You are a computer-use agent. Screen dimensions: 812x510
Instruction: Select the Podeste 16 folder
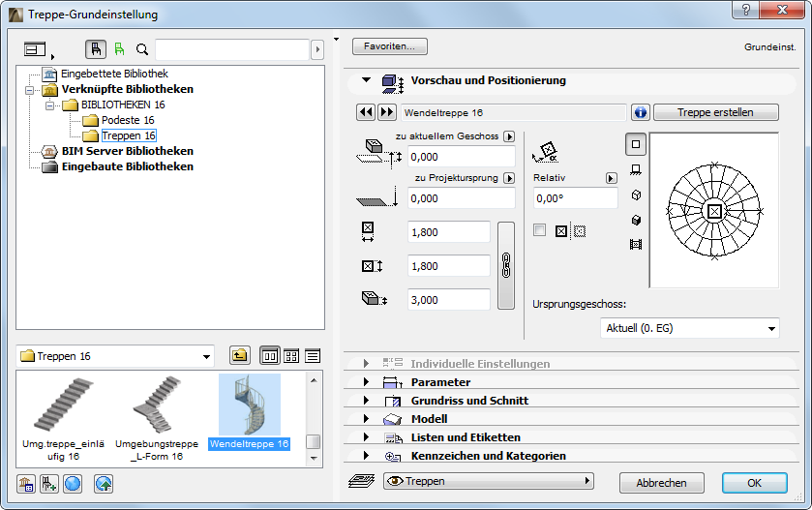coord(128,120)
